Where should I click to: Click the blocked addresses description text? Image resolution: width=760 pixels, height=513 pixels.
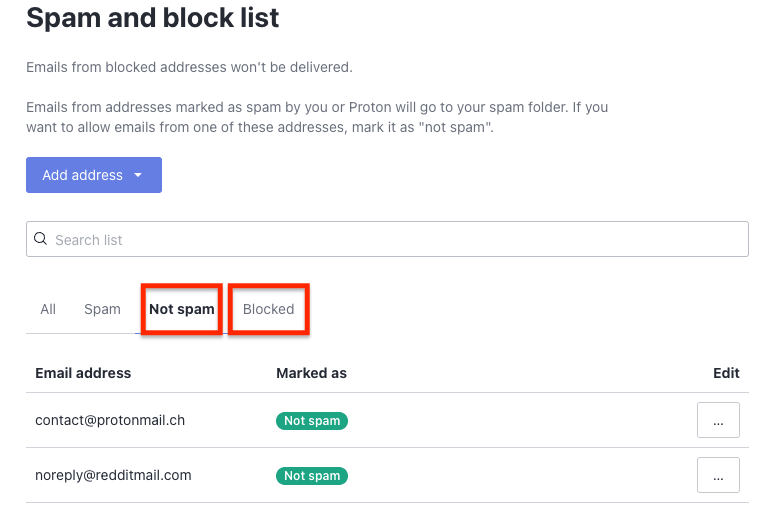coord(189,68)
